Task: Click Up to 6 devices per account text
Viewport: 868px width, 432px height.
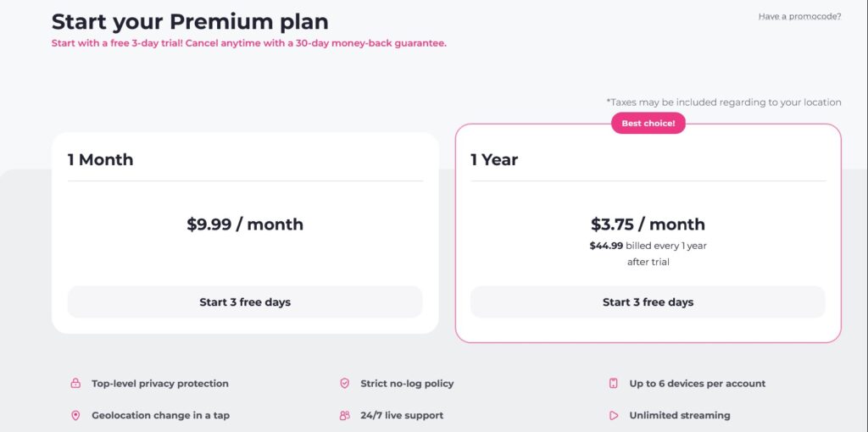Action: click(x=698, y=384)
